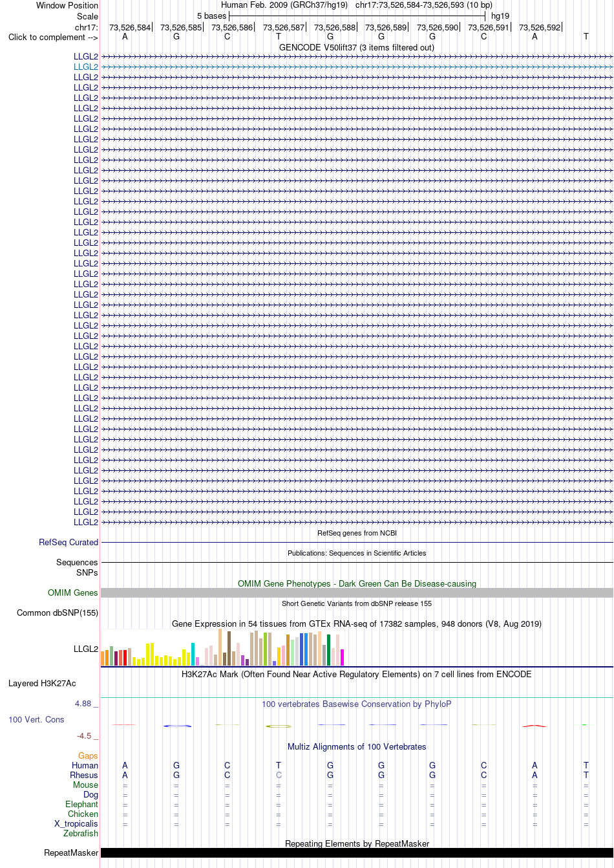The height and width of the screenshot is (868, 614).
Task: Click the orange 'Gaps' row label
Action: coord(88,755)
